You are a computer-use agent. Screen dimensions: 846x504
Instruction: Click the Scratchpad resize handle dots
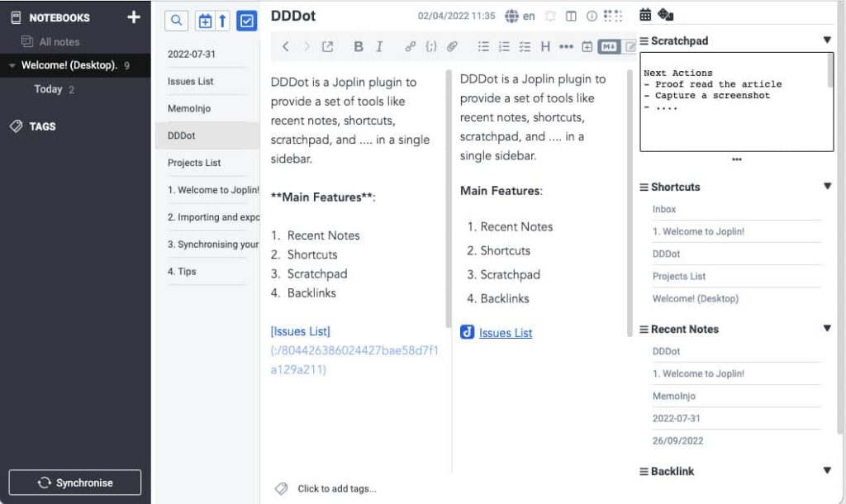tap(737, 159)
